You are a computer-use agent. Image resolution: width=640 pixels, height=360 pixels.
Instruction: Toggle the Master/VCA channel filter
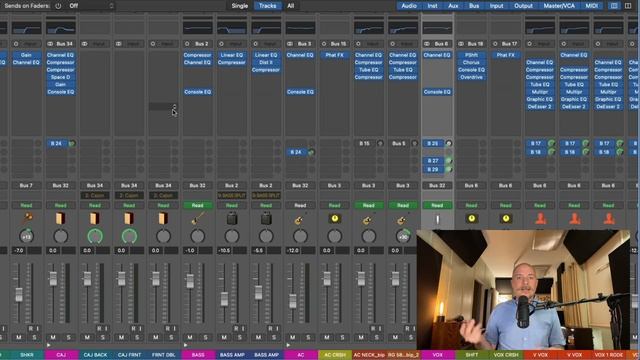click(x=559, y=6)
